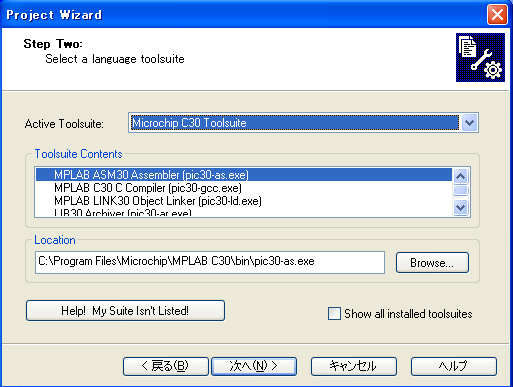Click Help! My Suite Isn't Listed! button

(x=125, y=311)
